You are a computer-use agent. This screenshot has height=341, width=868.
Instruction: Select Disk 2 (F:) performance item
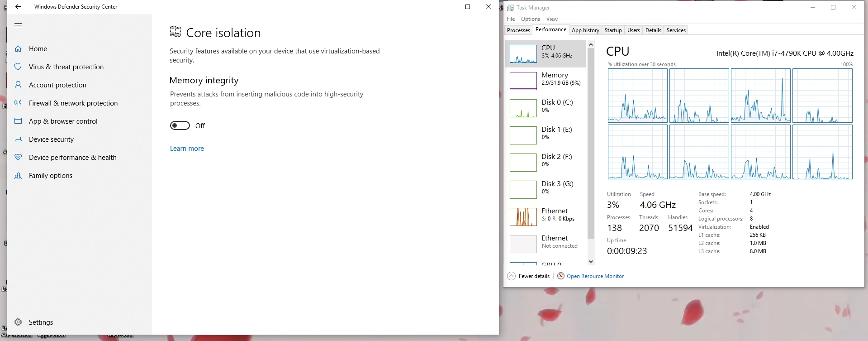pyautogui.click(x=545, y=163)
